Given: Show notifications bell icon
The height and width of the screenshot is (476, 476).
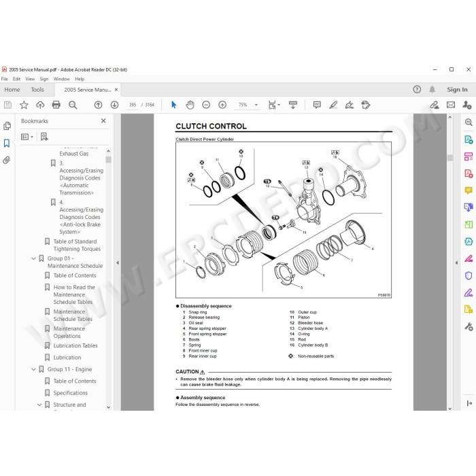Looking at the screenshot, I should coord(432,89).
